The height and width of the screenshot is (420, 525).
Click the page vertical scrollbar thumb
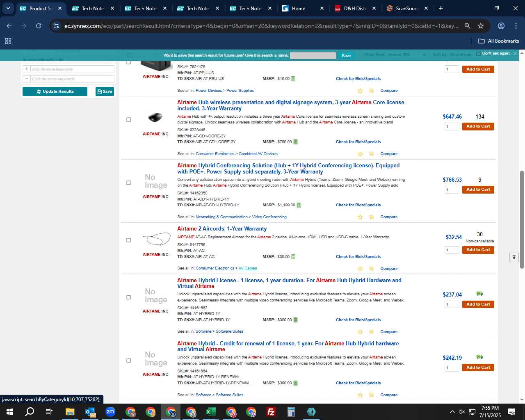click(522, 219)
